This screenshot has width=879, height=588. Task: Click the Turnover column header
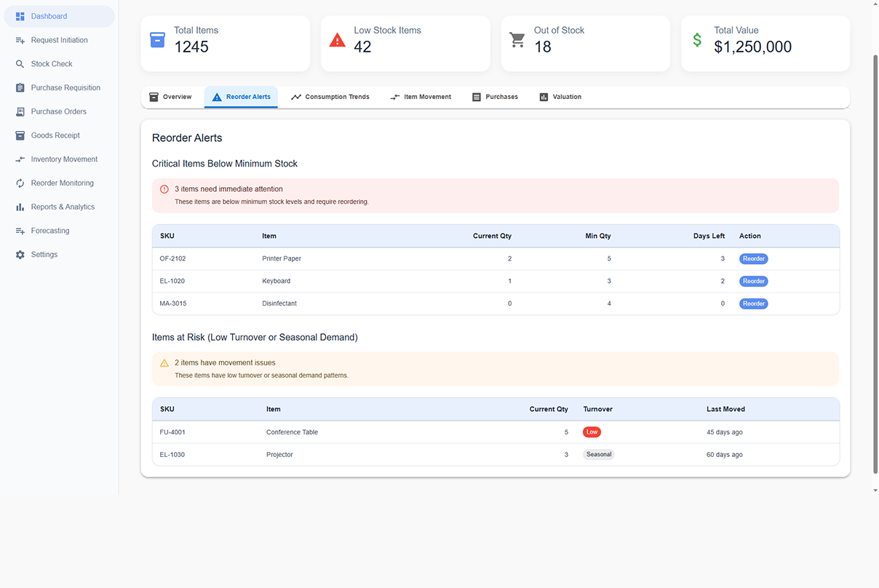tap(598, 409)
